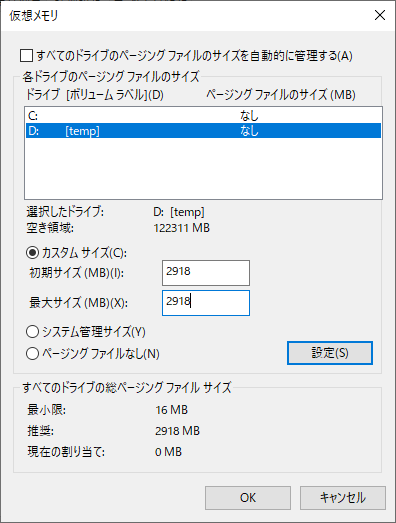
Task: Click the 最大サイズ (MB)(X) label
Action: pos(78,303)
